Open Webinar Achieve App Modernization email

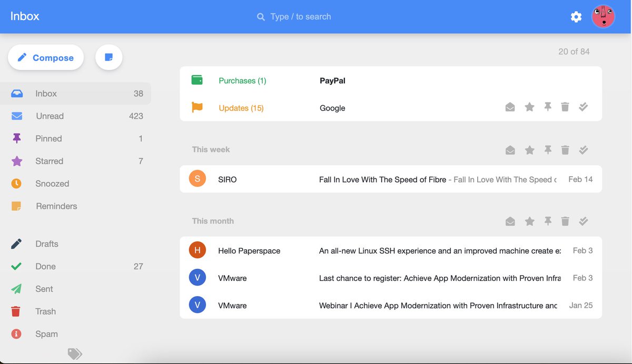(x=391, y=306)
